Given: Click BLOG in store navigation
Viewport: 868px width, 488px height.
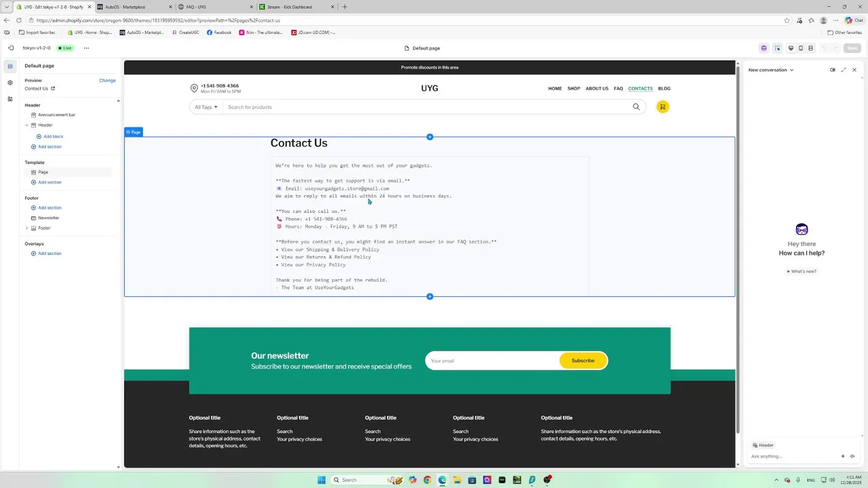Looking at the screenshot, I should pyautogui.click(x=664, y=88).
